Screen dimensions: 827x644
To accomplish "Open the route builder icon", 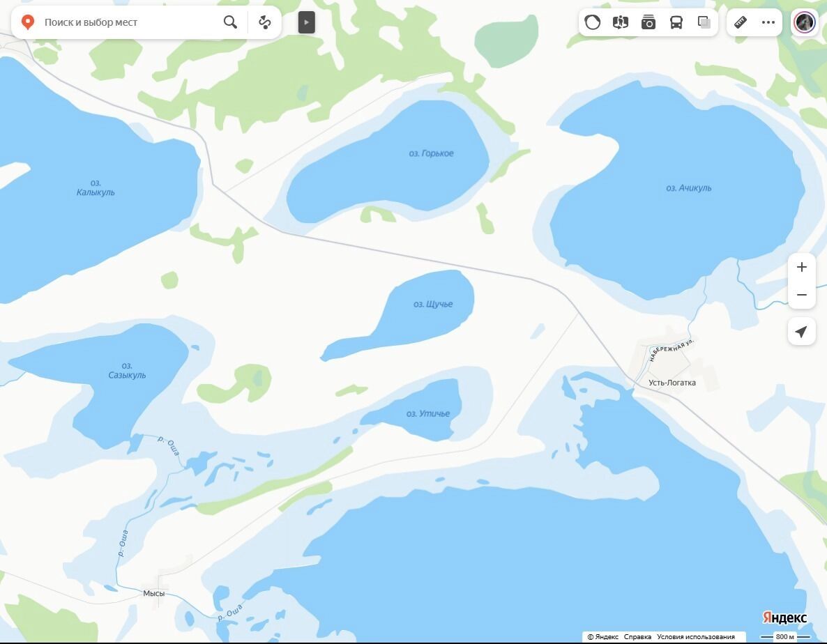I will [265, 22].
